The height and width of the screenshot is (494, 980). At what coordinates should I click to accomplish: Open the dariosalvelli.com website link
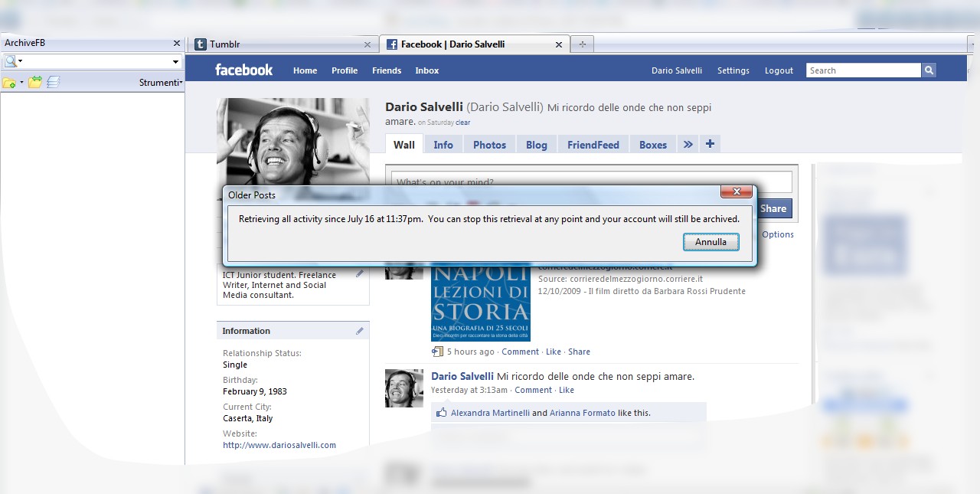click(x=279, y=445)
